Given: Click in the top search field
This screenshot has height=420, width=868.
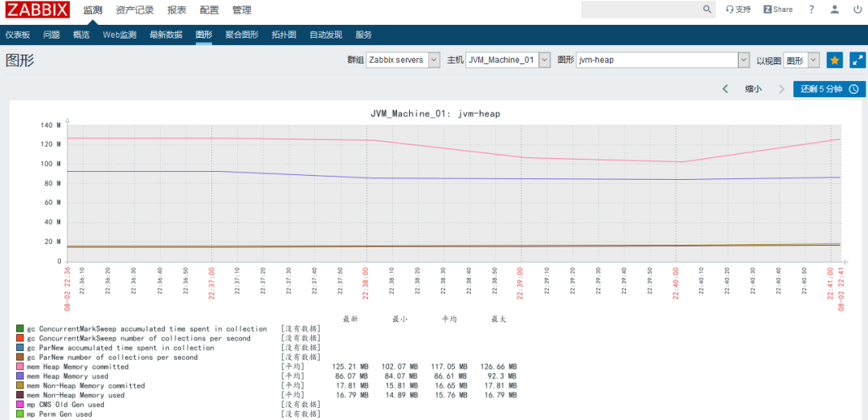Looking at the screenshot, I should [641, 10].
